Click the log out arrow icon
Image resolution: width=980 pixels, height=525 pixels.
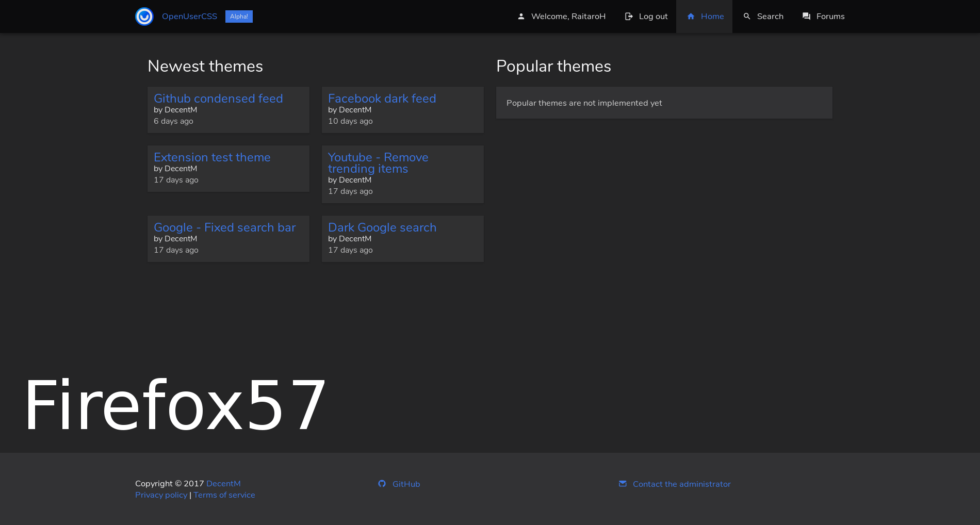point(629,17)
